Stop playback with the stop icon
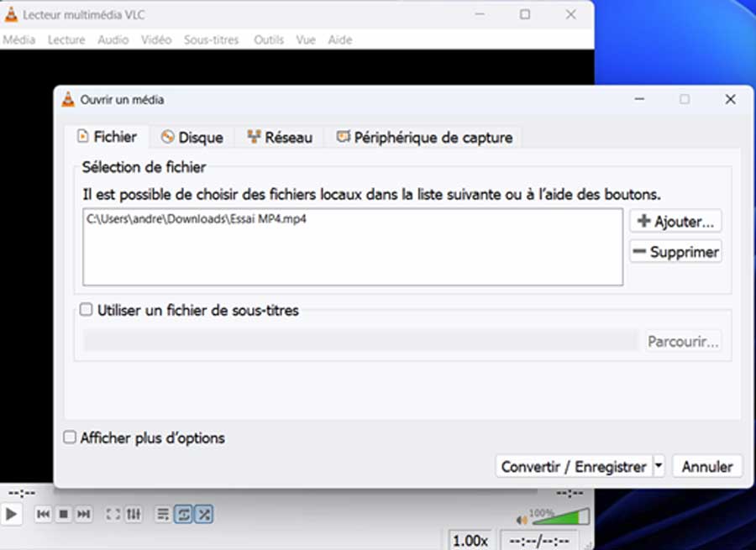Viewport: 756px width, 550px height. point(63,515)
